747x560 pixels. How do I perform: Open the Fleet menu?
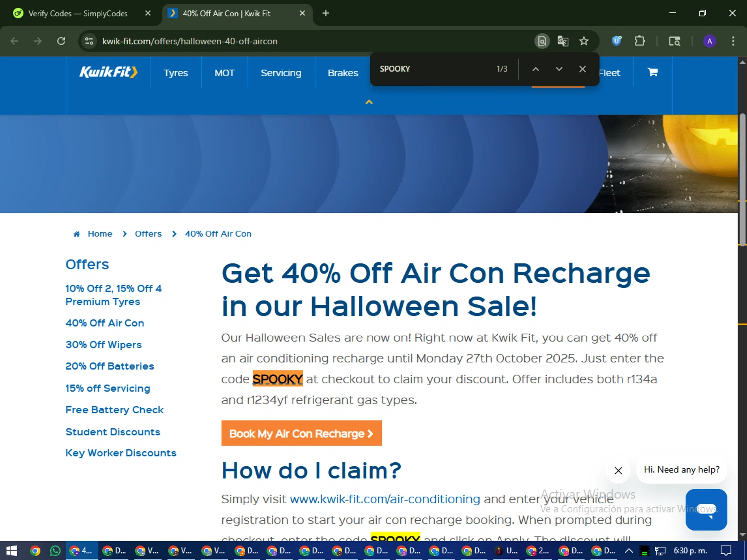pos(609,73)
